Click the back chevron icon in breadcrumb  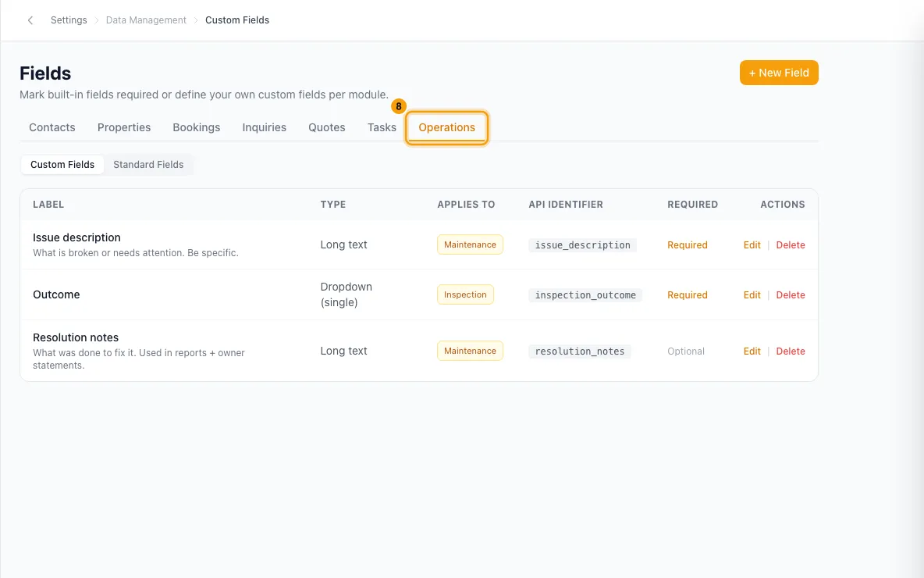pyautogui.click(x=30, y=20)
